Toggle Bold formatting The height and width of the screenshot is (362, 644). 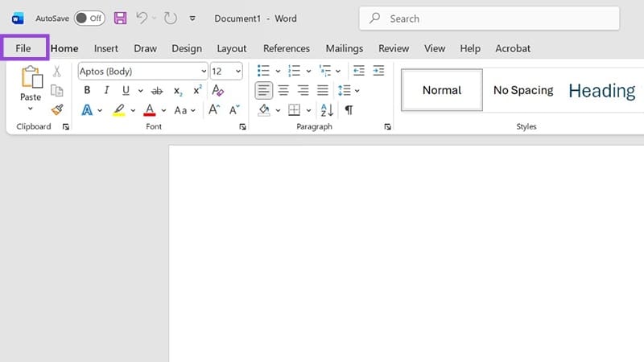(87, 91)
